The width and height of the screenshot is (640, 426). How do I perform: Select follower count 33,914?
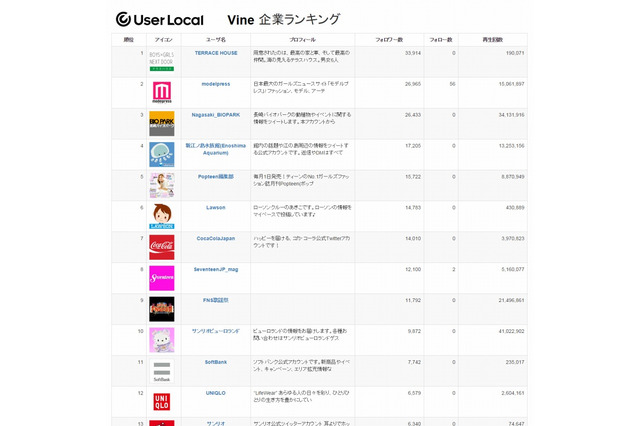(413, 53)
